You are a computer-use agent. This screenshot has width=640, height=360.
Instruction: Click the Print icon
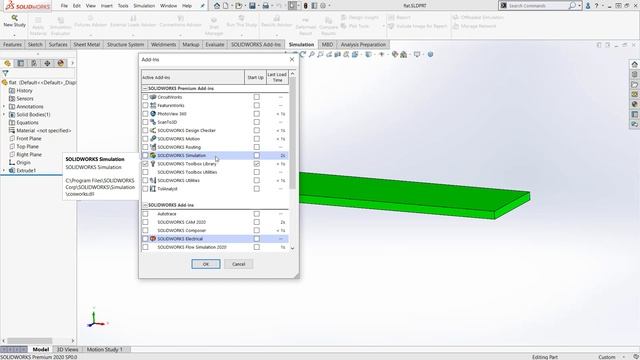point(266,6)
